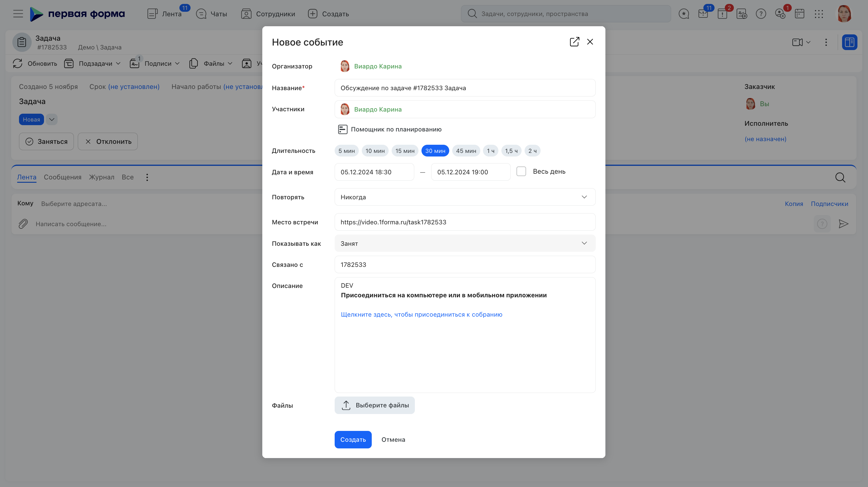Open the signatures icon in the header
Viewport: 868px width, 487px height.
[742, 14]
